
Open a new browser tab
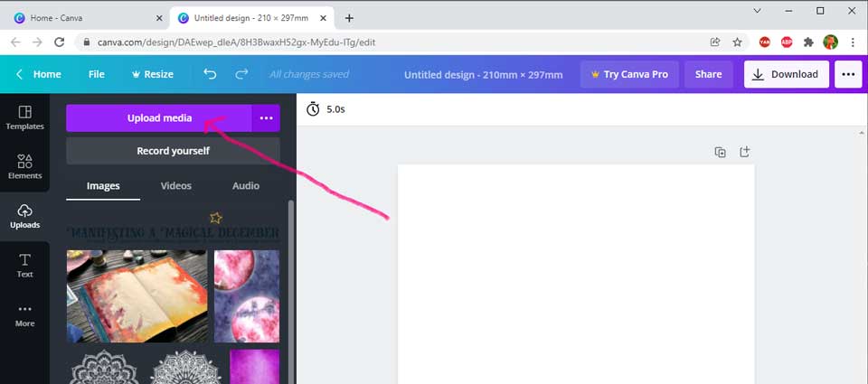pyautogui.click(x=349, y=18)
